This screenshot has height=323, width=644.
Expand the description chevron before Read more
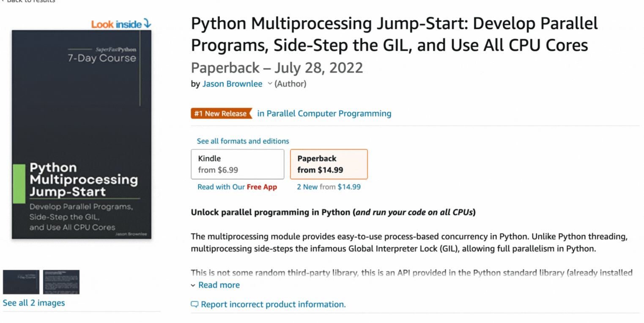tap(193, 285)
